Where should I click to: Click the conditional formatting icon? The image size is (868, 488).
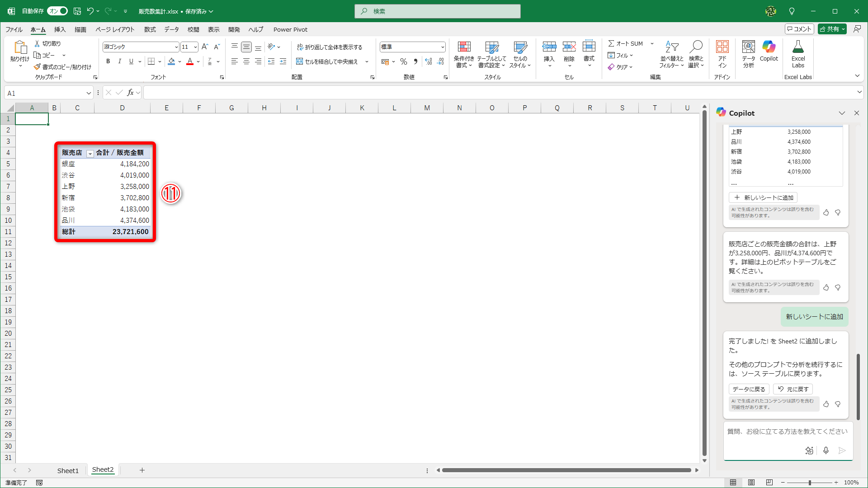point(464,47)
